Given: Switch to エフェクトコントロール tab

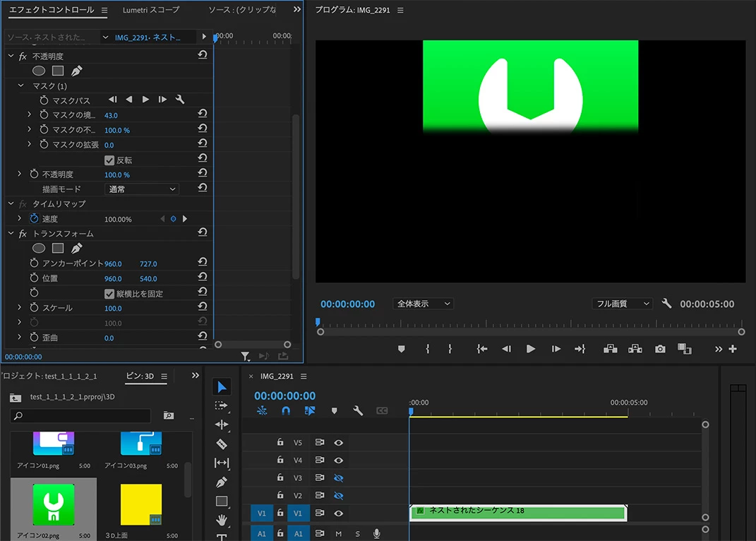Looking at the screenshot, I should 52,10.
